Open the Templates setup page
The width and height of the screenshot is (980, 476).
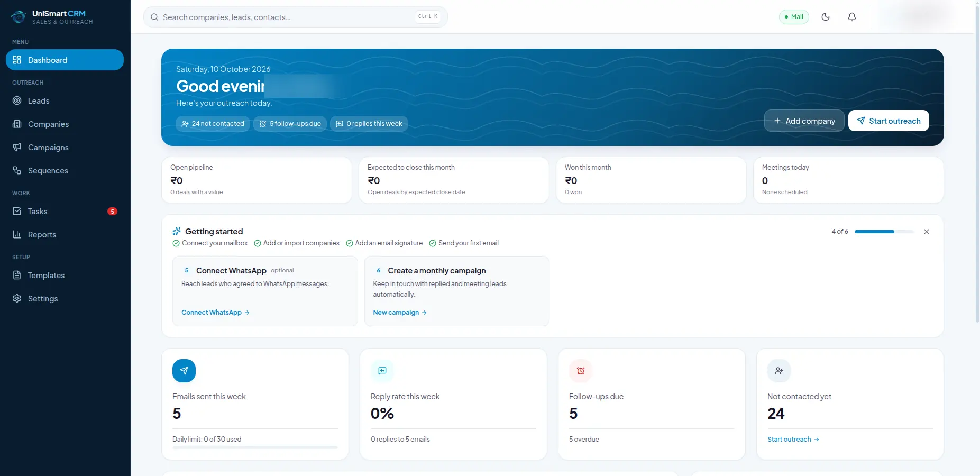[x=65, y=276]
